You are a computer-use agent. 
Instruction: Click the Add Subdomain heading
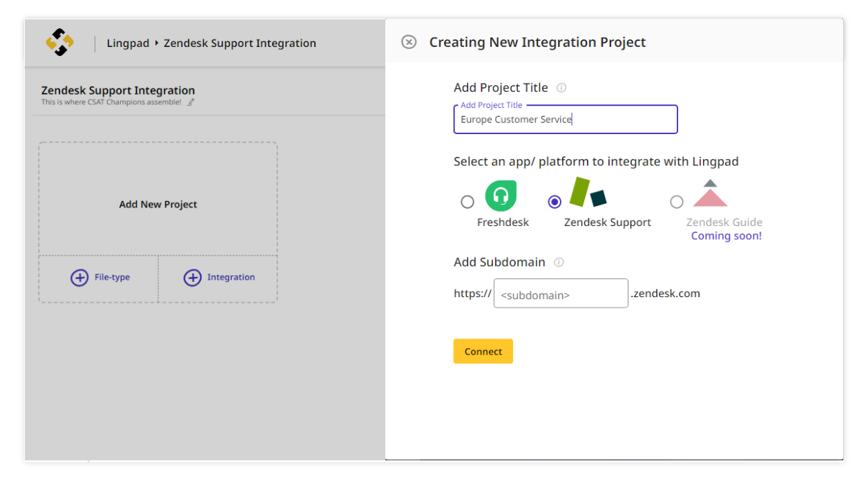coord(499,263)
